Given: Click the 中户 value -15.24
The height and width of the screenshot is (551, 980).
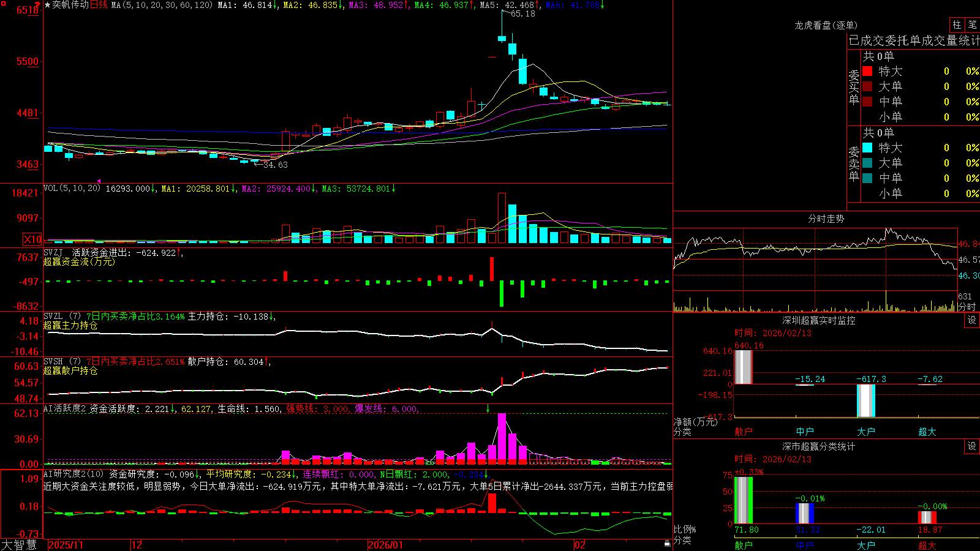Looking at the screenshot, I should coord(810,379).
